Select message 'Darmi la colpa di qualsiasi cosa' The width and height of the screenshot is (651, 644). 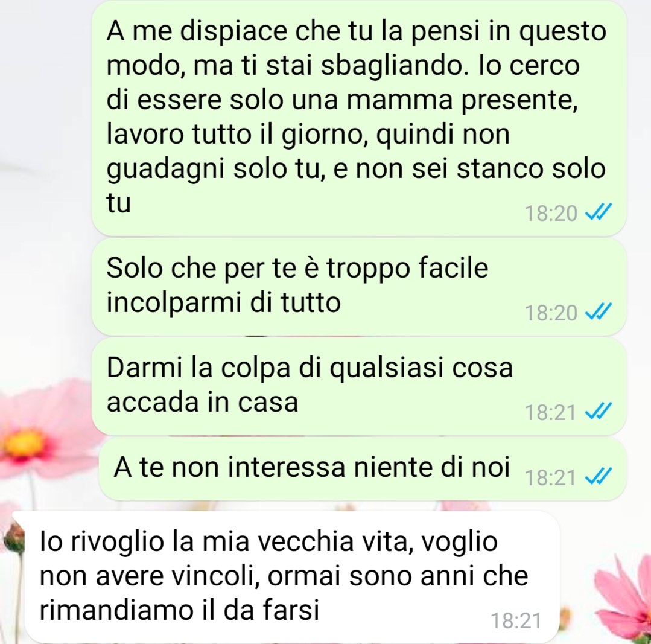point(359,386)
